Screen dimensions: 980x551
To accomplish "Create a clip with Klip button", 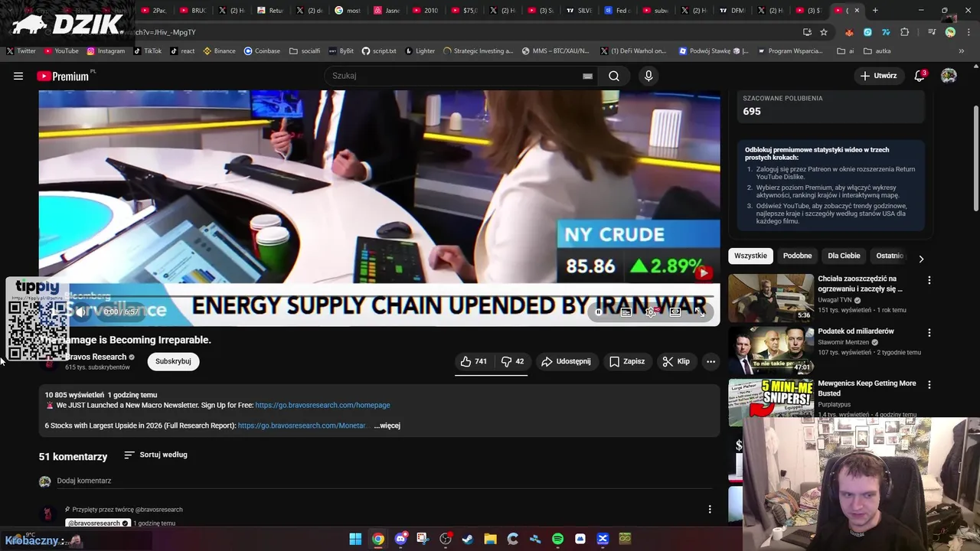I will pos(676,361).
